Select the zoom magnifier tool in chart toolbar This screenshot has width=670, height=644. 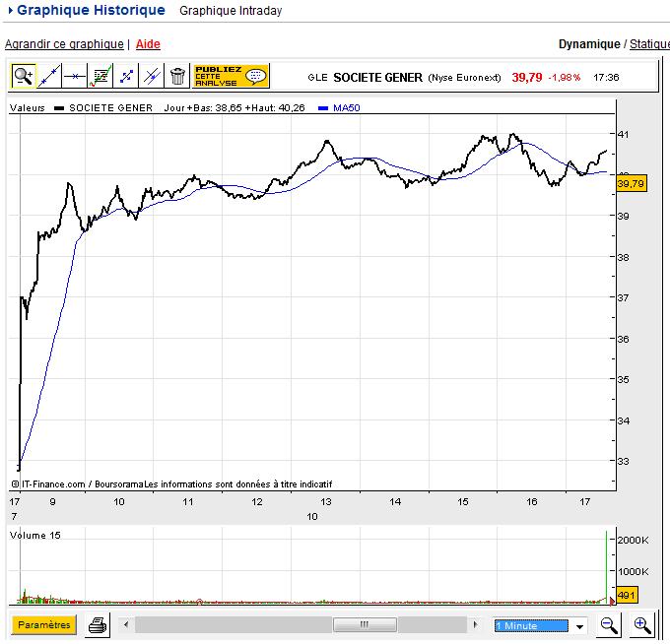point(23,77)
